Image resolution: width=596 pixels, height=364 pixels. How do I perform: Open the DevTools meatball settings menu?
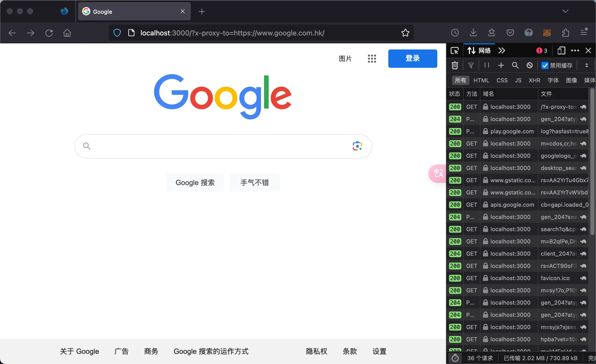click(x=575, y=50)
